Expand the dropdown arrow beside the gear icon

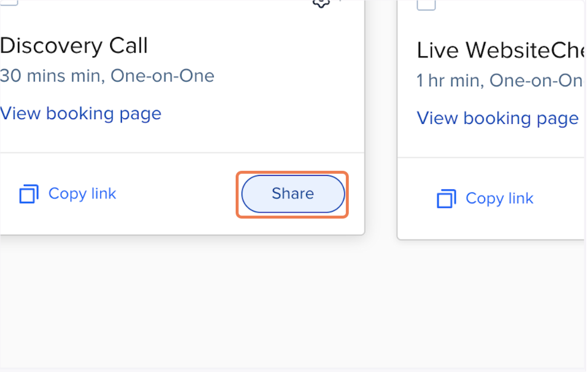pyautogui.click(x=342, y=2)
